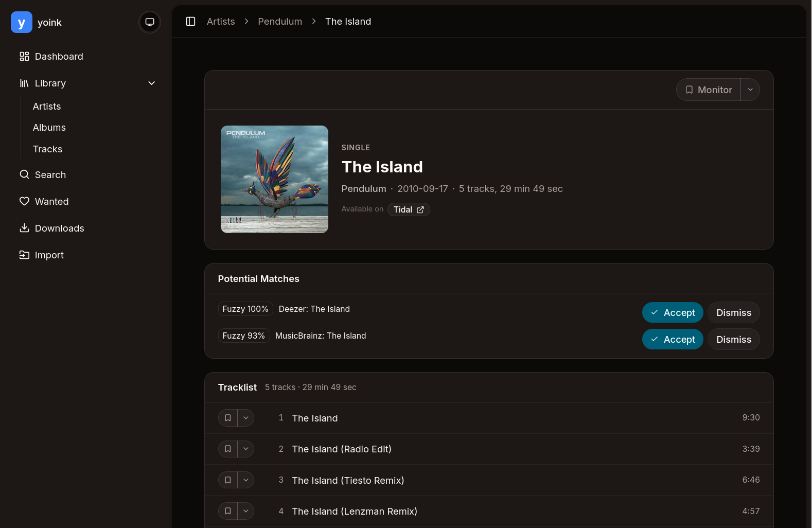Open Dashboard from the sidebar
This screenshot has height=528, width=812.
click(x=59, y=57)
